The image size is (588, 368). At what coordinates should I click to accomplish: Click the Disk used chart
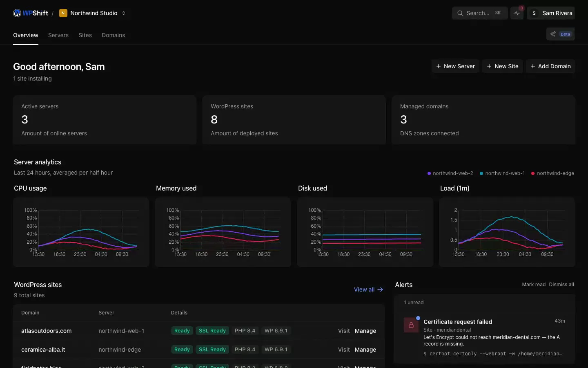point(365,232)
